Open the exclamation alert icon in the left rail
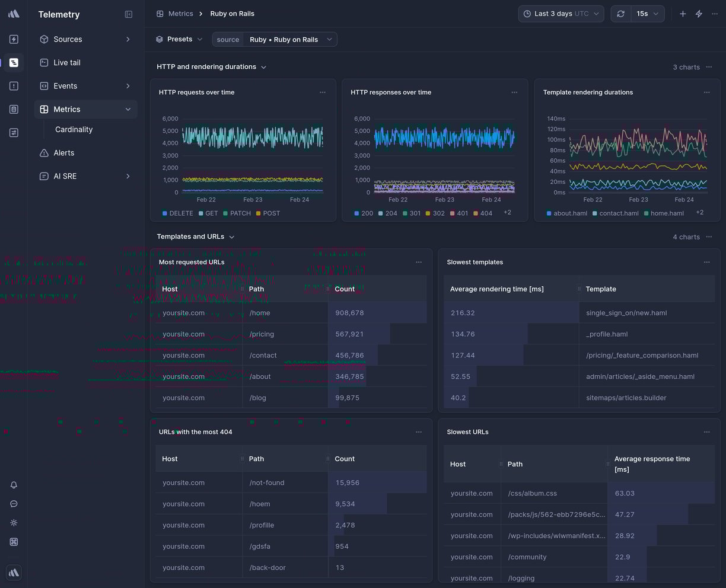 [x=13, y=85]
